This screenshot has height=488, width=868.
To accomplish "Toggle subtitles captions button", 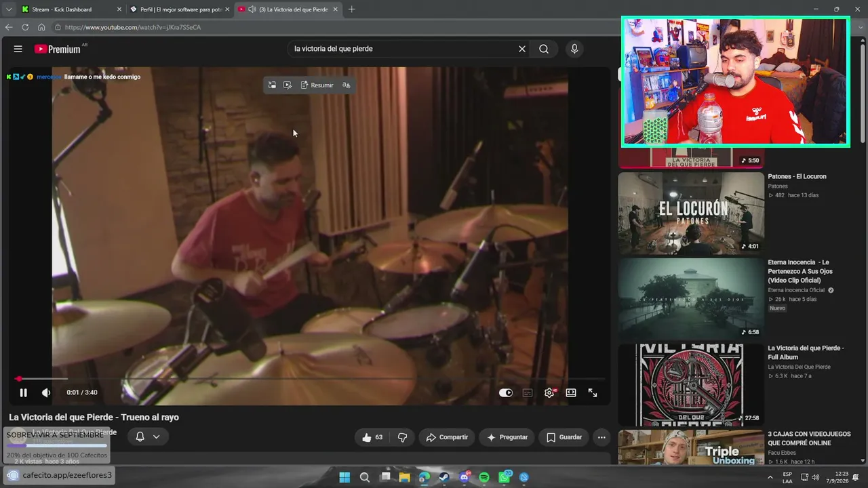I will tap(528, 392).
